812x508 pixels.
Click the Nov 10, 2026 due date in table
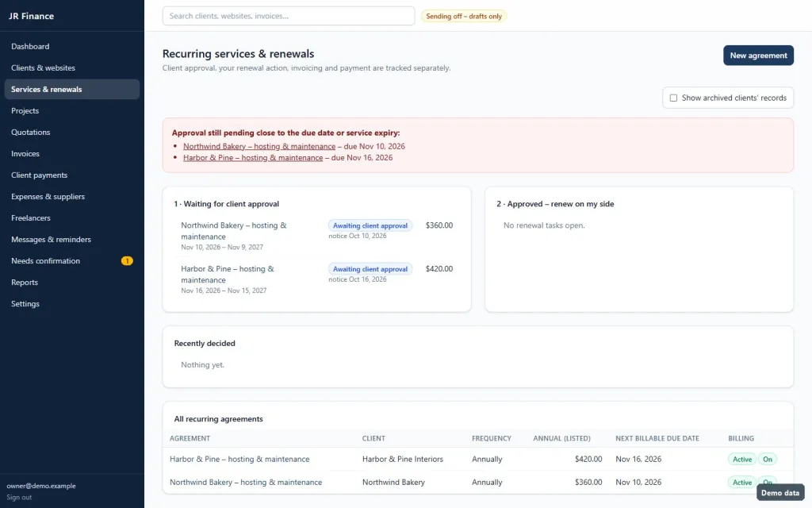pos(638,482)
